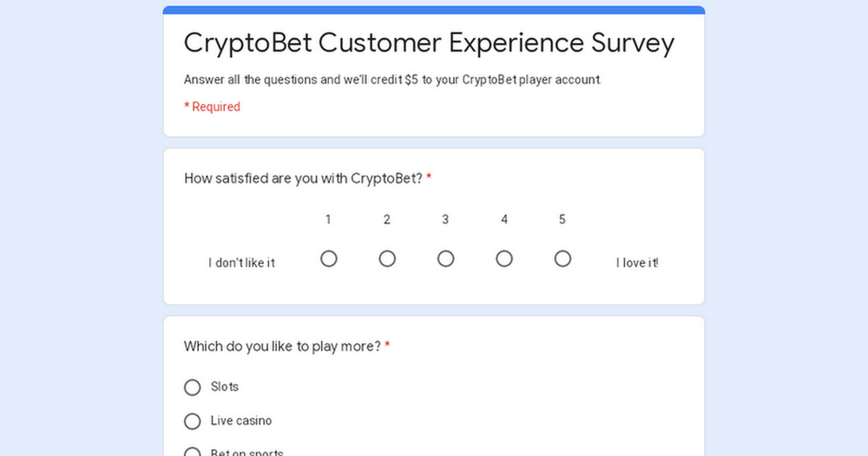Viewport: 868px width, 456px height.
Task: Select the Bet on sports radio option
Action: [192, 453]
